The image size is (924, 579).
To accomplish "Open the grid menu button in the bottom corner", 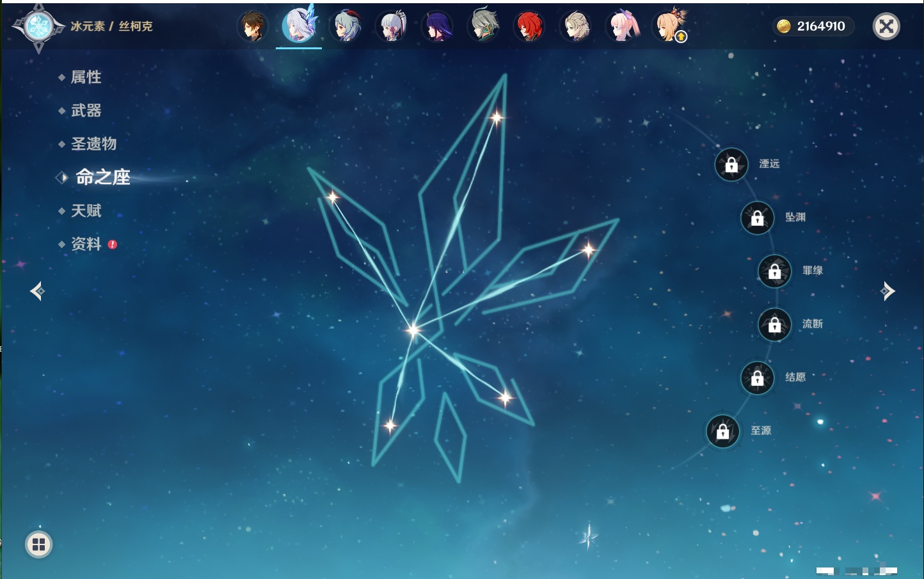I will click(x=38, y=544).
